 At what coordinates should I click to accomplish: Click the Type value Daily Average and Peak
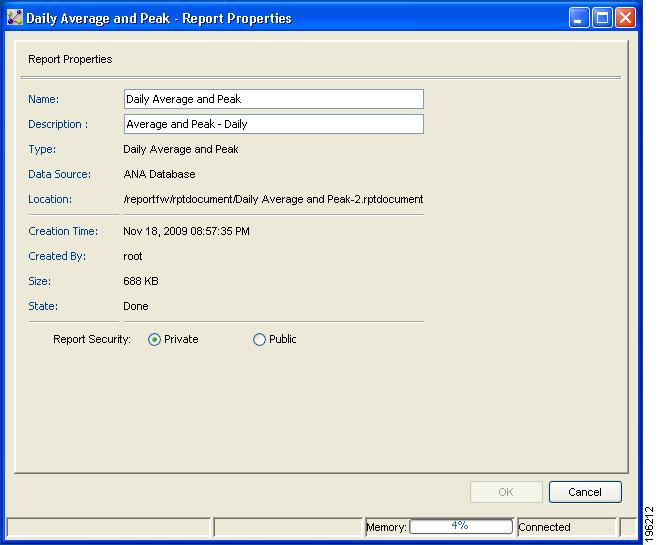click(x=181, y=150)
